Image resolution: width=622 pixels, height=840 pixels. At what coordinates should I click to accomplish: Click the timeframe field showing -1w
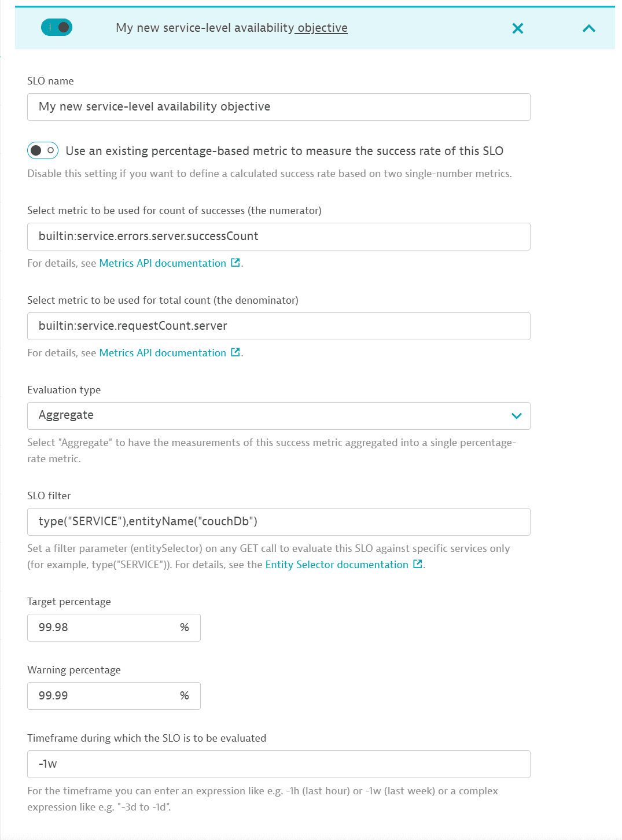(278, 764)
